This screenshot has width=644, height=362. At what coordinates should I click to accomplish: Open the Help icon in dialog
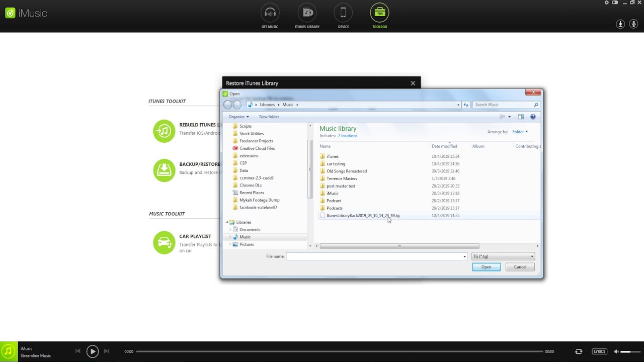click(533, 117)
